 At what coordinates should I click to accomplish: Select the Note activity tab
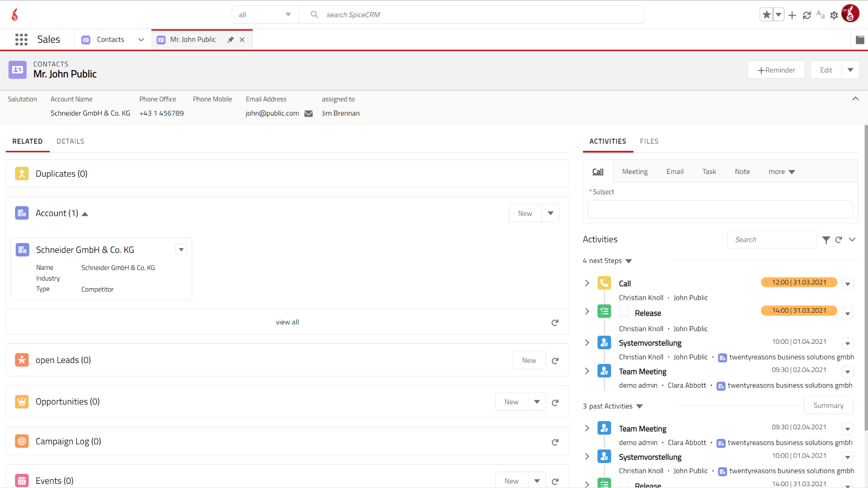pyautogui.click(x=742, y=172)
